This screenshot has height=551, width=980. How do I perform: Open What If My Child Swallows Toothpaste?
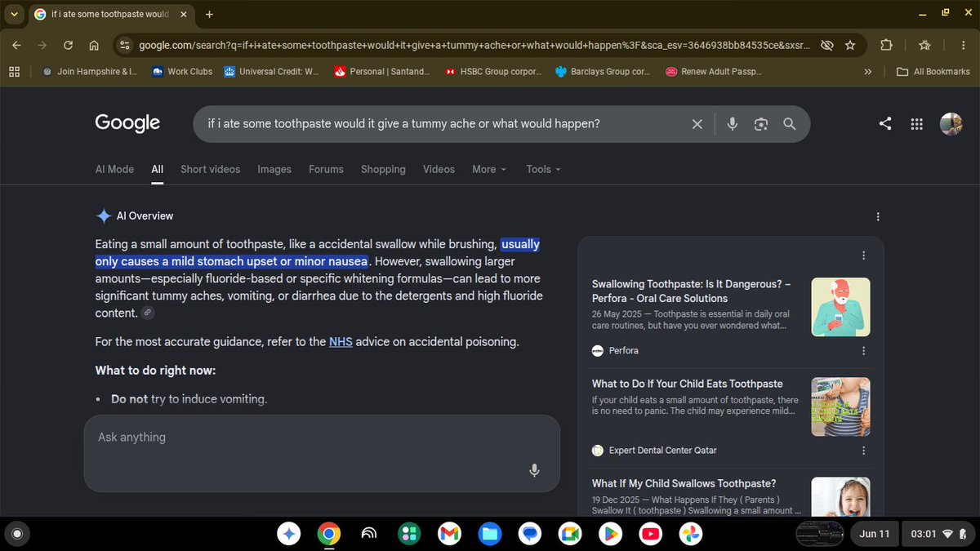point(684,483)
